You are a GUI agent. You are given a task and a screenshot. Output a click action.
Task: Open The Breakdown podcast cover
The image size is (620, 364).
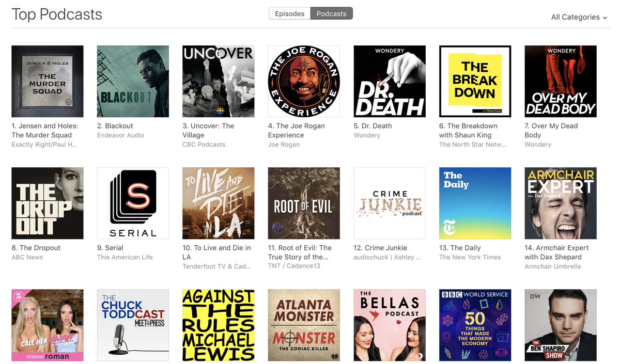click(x=475, y=82)
